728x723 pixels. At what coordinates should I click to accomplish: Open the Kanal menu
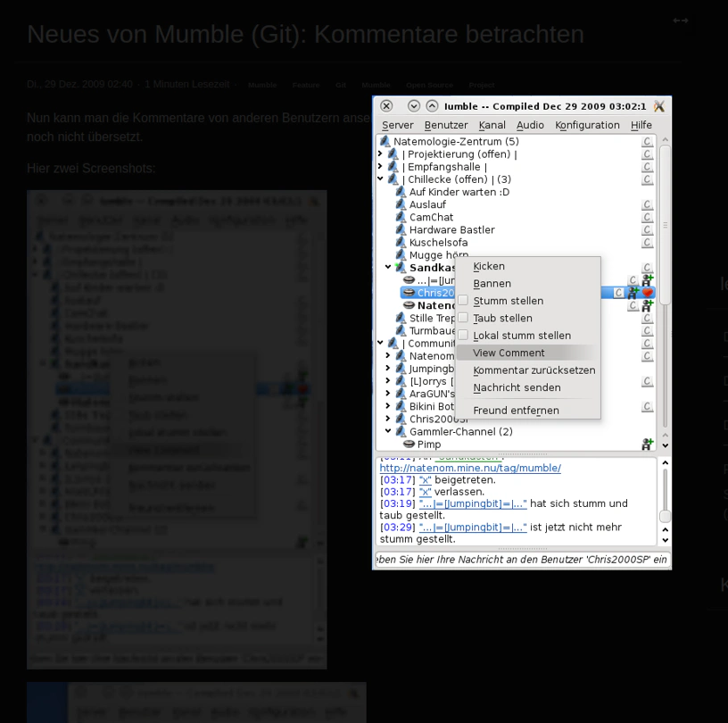tap(492, 125)
